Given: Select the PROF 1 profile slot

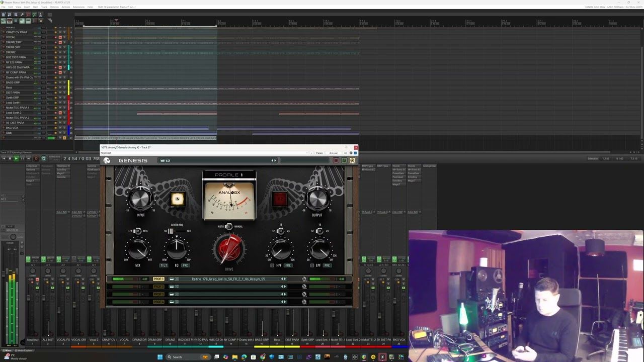Looking at the screenshot, I should pos(158,279).
